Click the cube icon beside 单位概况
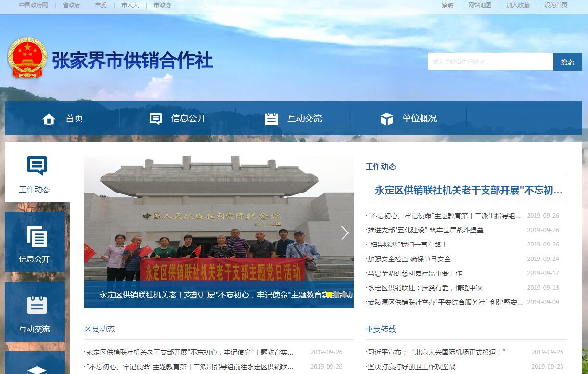Screen dimensions: 588x374 coord(387,119)
